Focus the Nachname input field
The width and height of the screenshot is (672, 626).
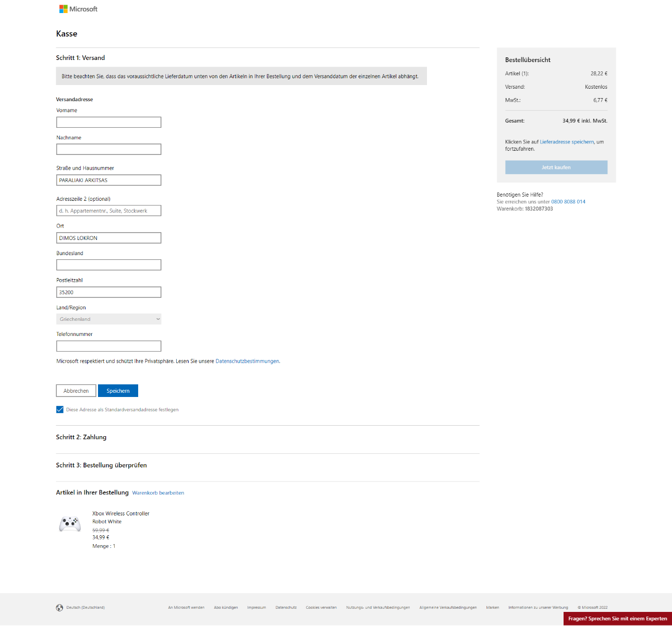108,149
